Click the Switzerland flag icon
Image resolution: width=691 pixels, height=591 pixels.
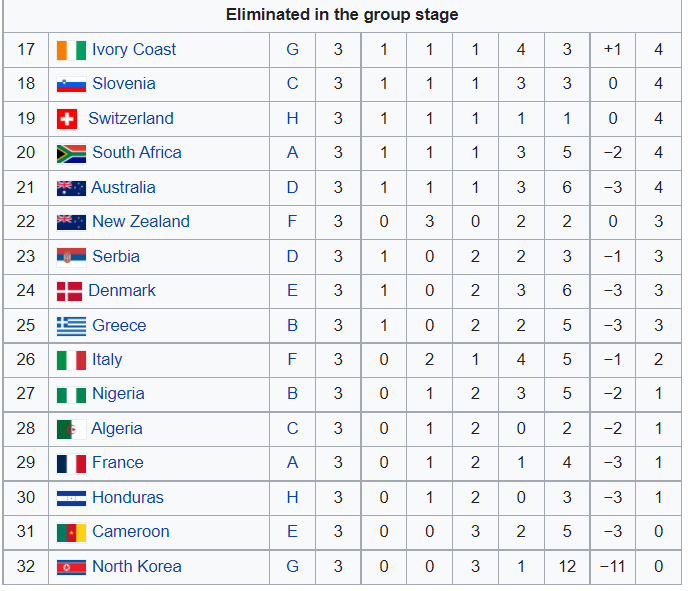pyautogui.click(x=67, y=119)
